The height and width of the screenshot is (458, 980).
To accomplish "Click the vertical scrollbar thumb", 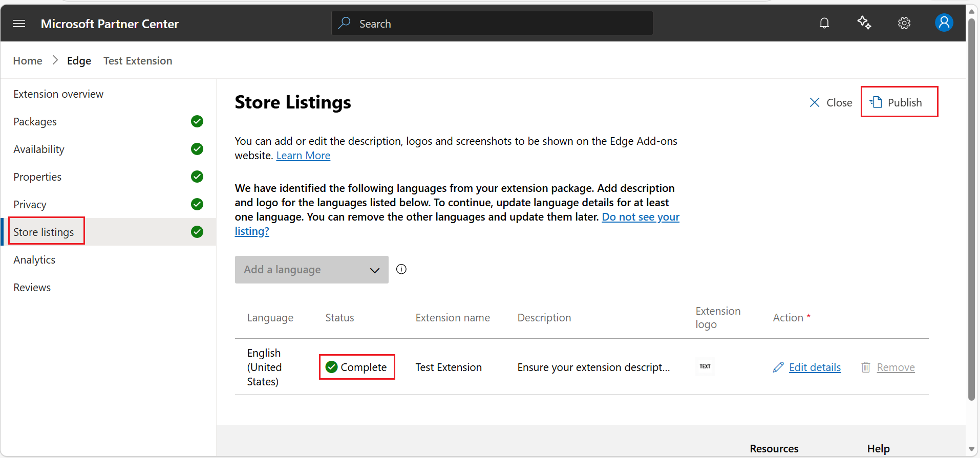I will click(x=971, y=210).
